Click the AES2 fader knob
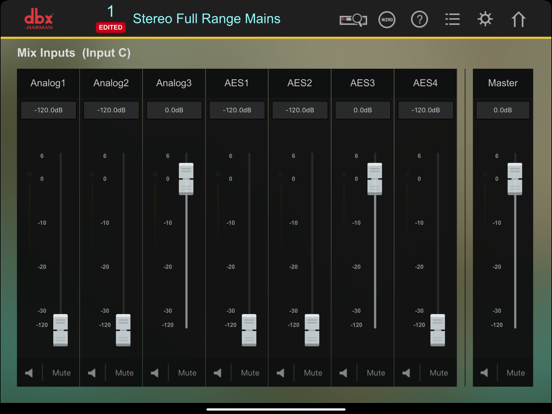Viewport: 552px width, 414px height. (312, 330)
